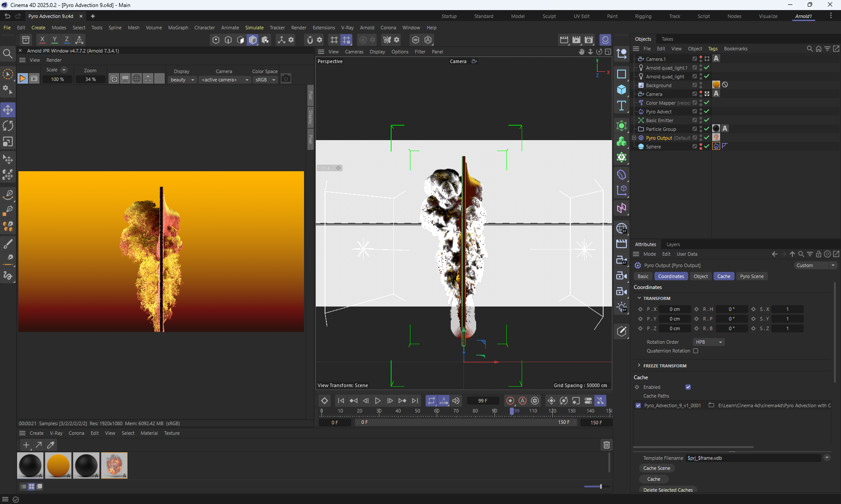This screenshot has width=841, height=504.
Task: Click the Arnold IPR snapshot camera icon
Action: (x=286, y=79)
